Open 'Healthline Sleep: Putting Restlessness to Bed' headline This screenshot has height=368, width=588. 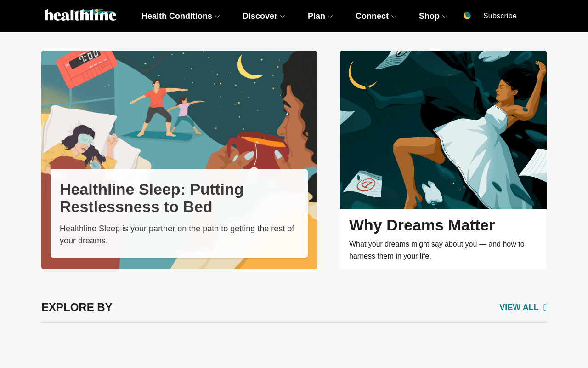pyautogui.click(x=152, y=198)
